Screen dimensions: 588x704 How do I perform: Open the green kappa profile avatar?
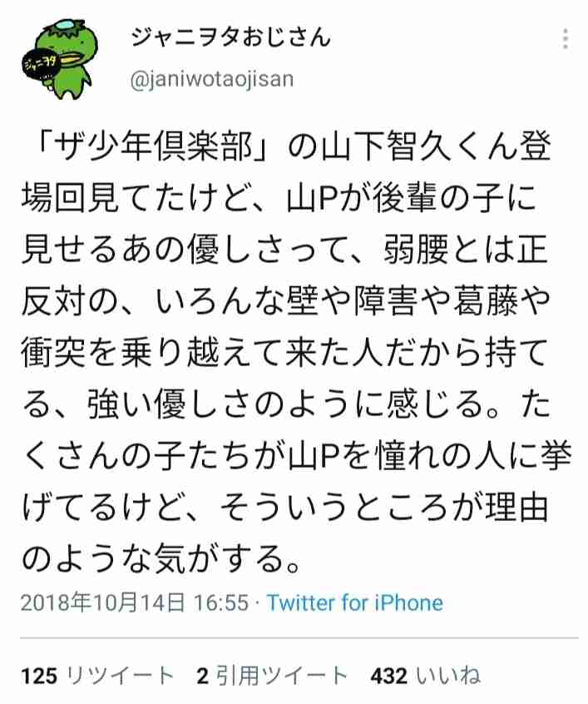coord(60,58)
